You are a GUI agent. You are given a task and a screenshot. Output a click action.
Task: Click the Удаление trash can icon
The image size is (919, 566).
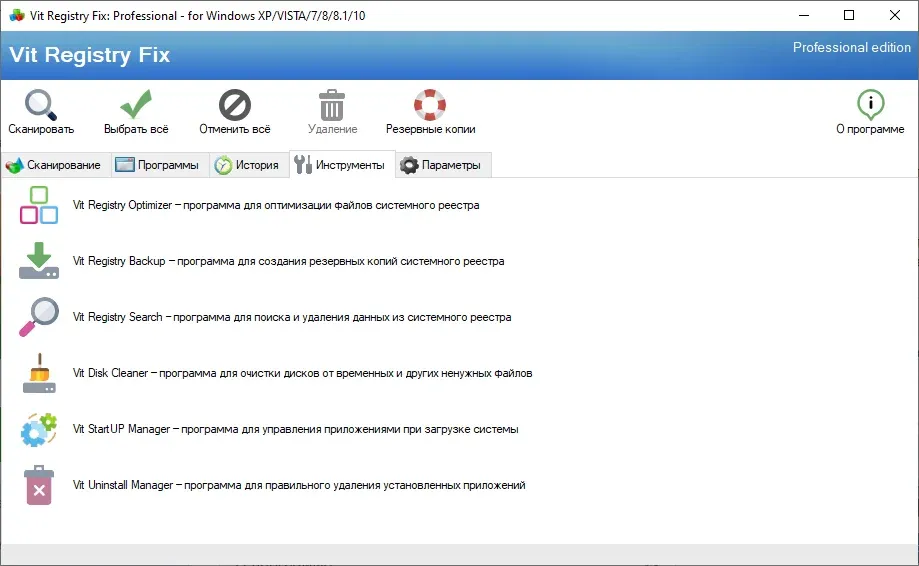[332, 105]
